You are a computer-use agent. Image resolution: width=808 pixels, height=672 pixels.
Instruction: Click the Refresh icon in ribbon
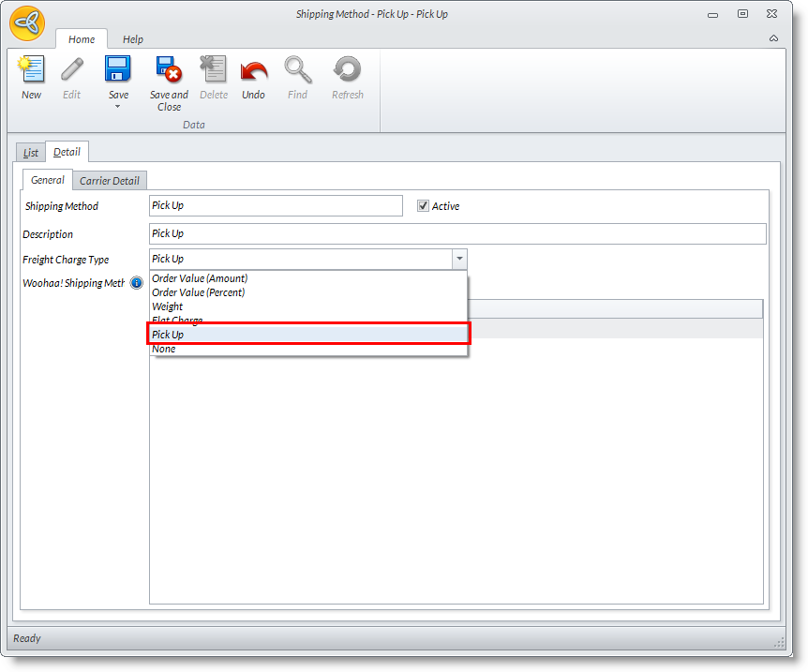pyautogui.click(x=347, y=71)
